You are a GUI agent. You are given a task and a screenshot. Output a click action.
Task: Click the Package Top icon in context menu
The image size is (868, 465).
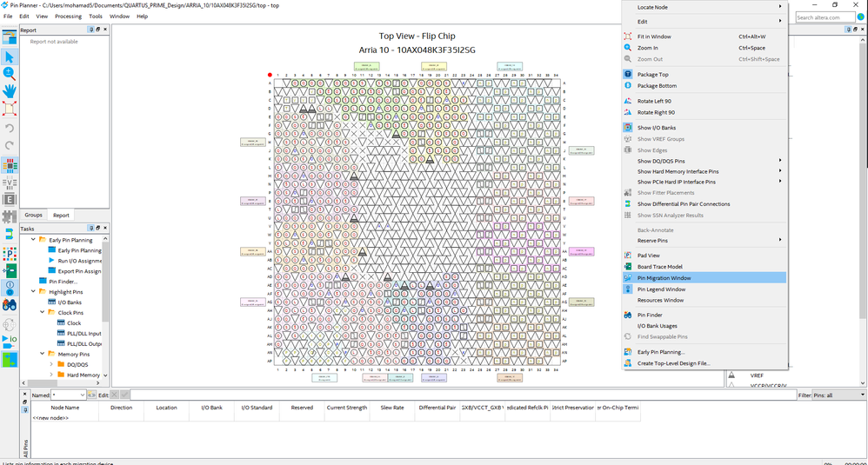pos(628,74)
